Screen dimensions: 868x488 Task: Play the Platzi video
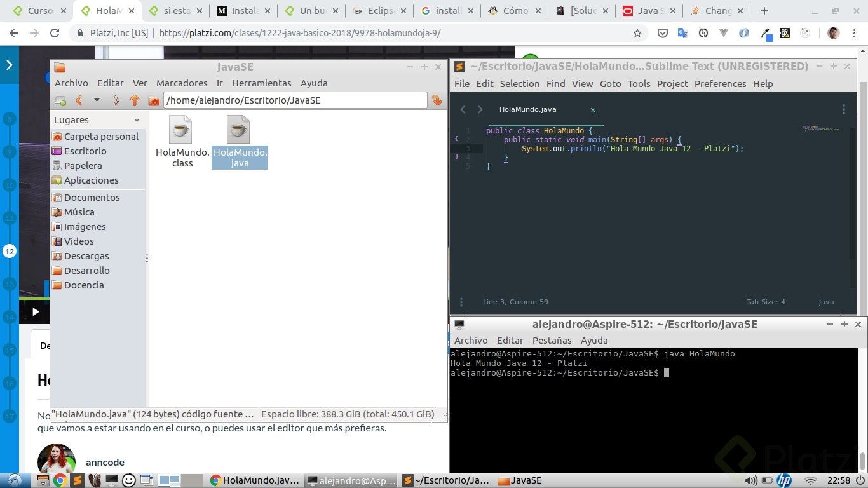pyautogui.click(x=36, y=311)
